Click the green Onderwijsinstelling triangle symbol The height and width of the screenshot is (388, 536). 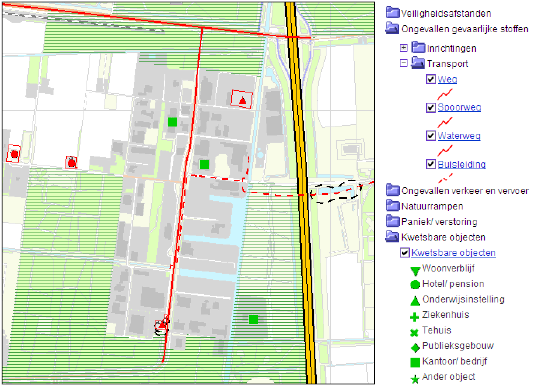(415, 301)
